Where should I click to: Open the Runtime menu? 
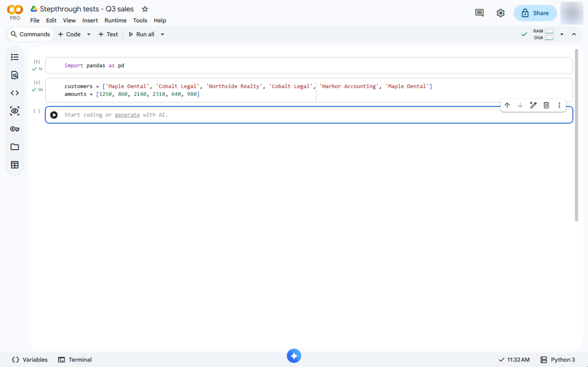point(115,20)
